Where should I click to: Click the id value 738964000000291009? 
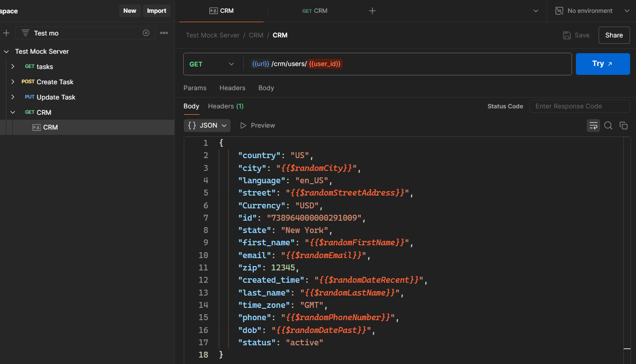pyautogui.click(x=315, y=218)
